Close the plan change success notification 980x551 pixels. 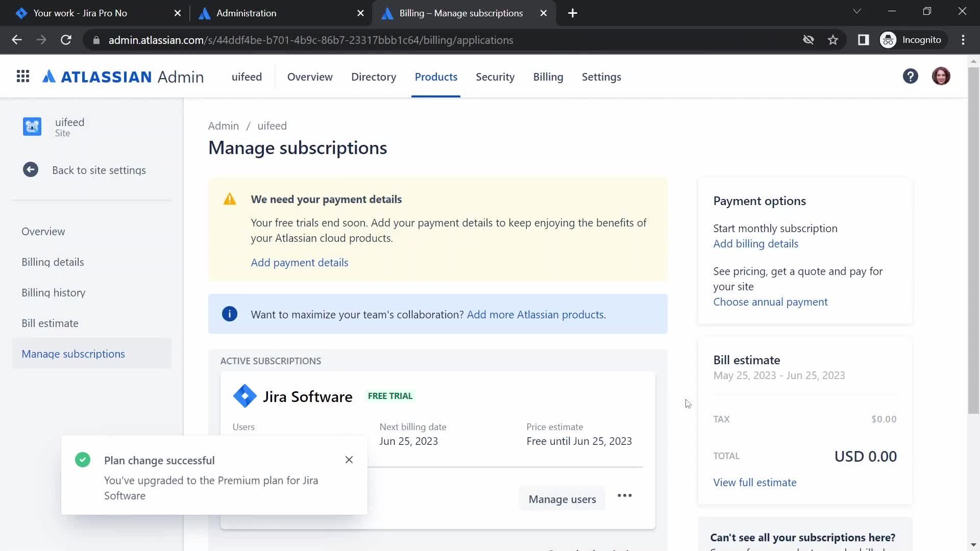[349, 460]
